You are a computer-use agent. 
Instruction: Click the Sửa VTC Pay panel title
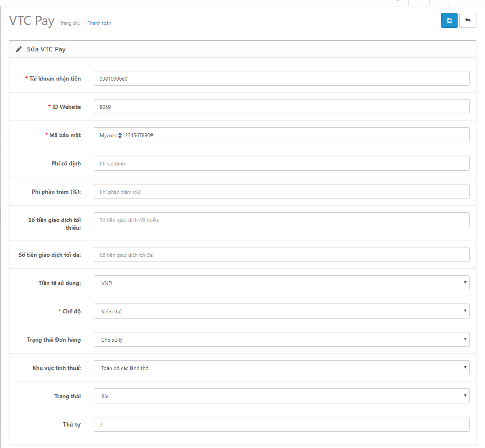(x=46, y=49)
